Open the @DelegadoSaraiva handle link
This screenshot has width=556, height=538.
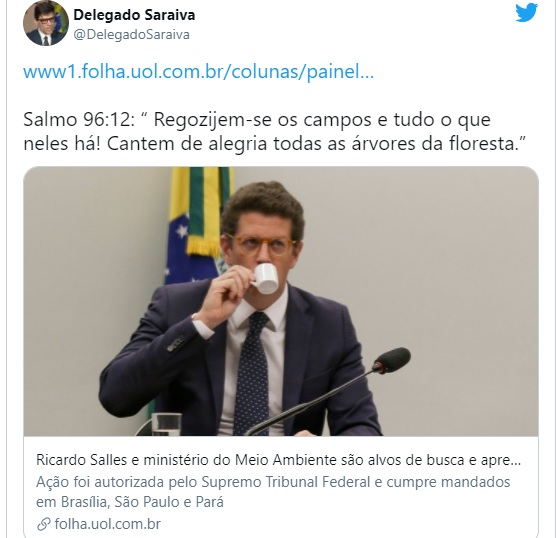pos(131,35)
